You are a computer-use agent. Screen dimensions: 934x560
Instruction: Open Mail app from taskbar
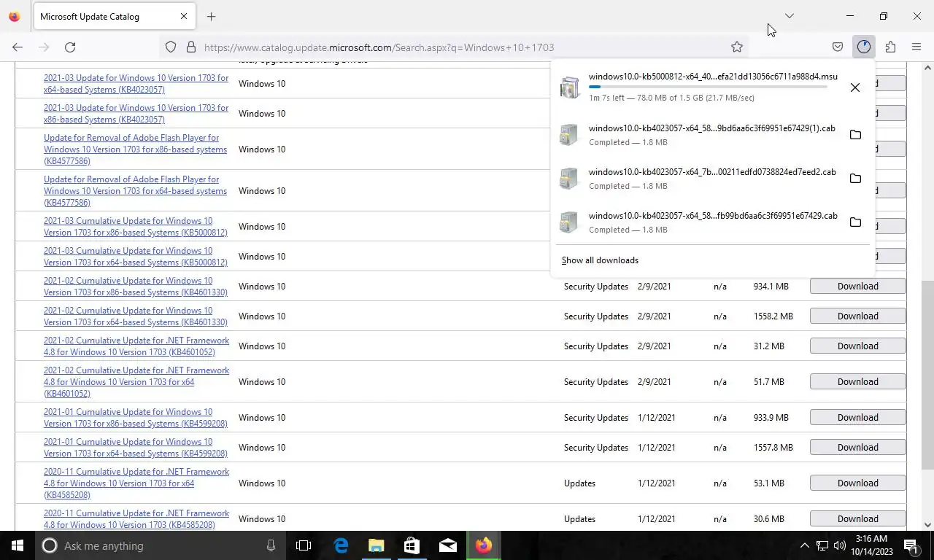click(x=448, y=545)
